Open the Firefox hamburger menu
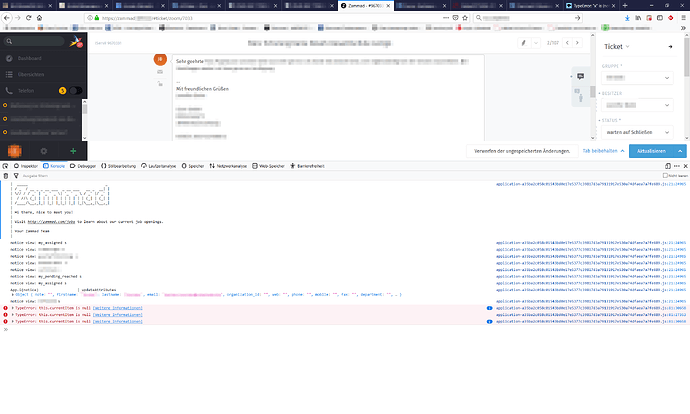Screen dimensions: 690x414 683,18
